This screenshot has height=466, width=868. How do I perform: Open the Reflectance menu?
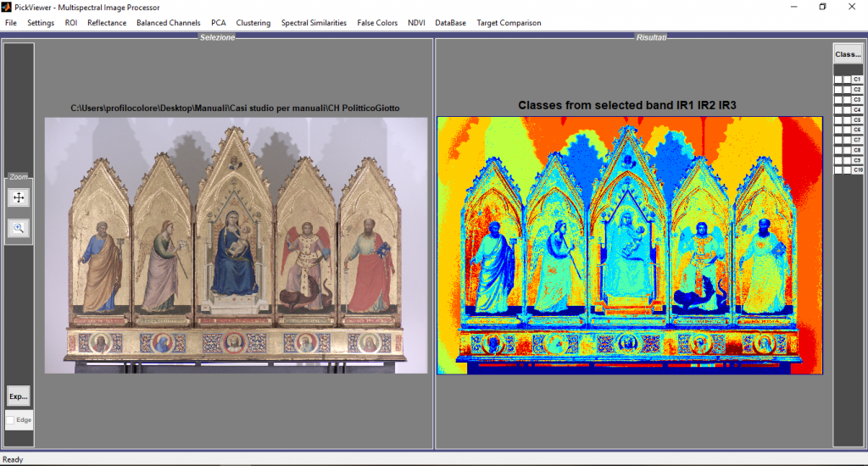point(107,23)
